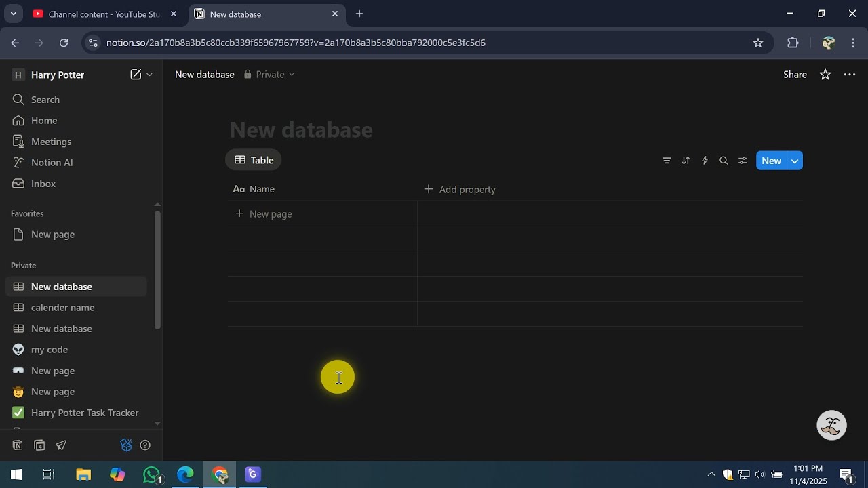Open the Notion AI face assistant button
868x488 pixels.
coord(831,426)
